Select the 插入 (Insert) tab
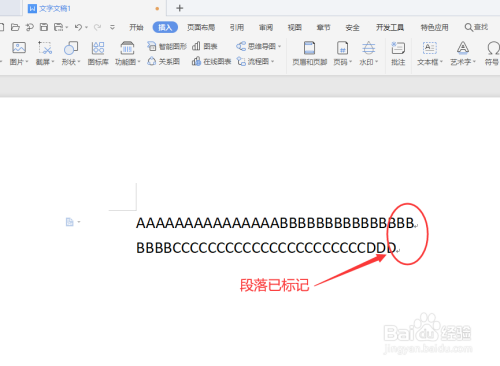This screenshot has width=500, height=366. tap(165, 27)
